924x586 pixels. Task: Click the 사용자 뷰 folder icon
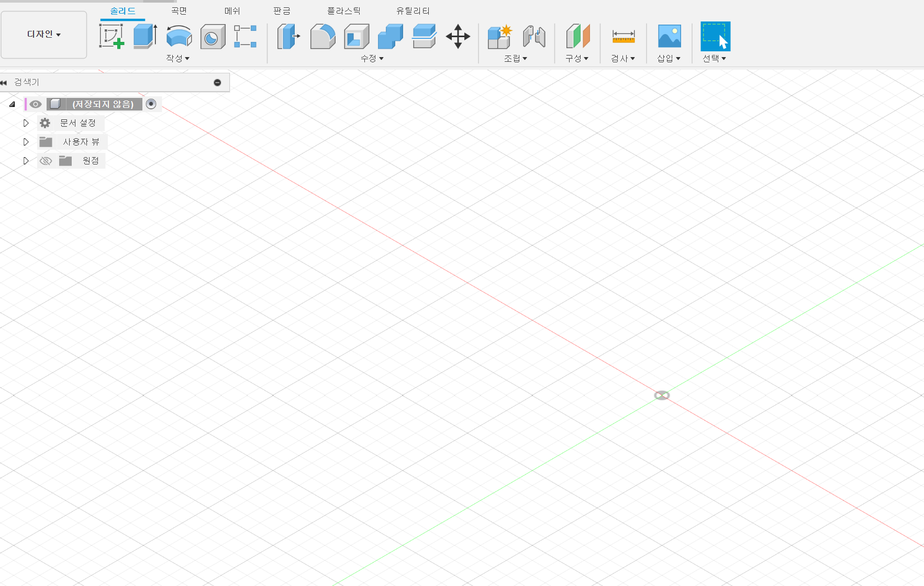point(46,142)
